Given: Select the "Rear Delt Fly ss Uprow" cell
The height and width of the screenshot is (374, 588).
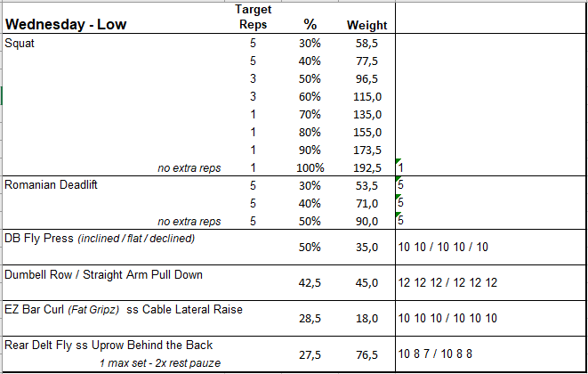Looking at the screenshot, I should (109, 346).
